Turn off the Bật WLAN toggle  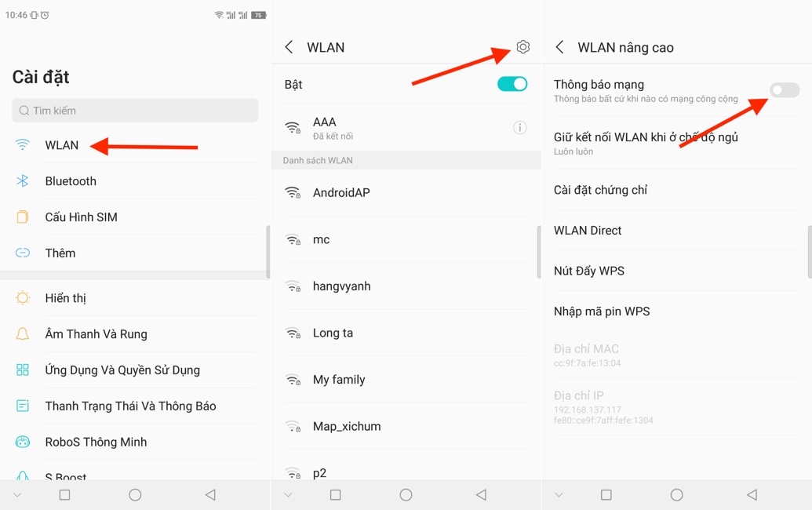pos(512,83)
